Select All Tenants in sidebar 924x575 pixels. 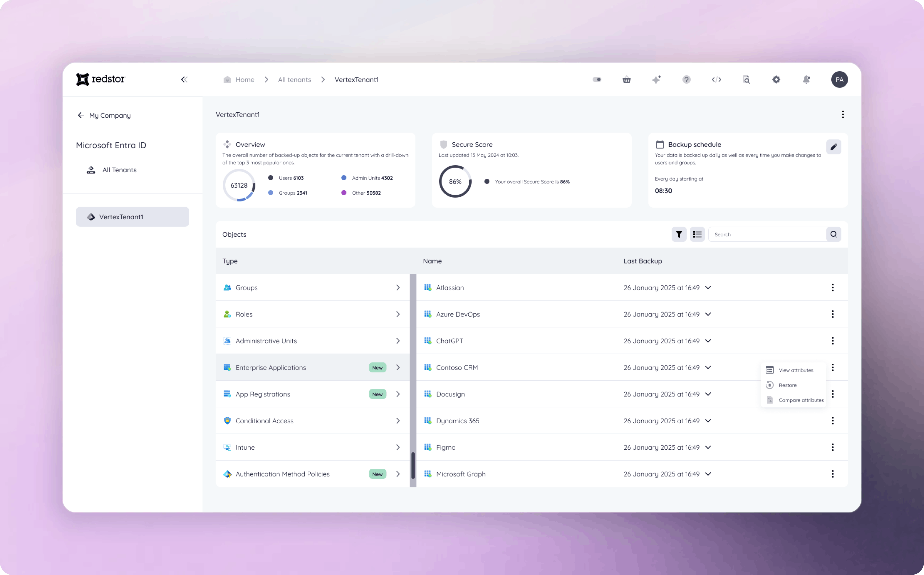[x=112, y=170]
